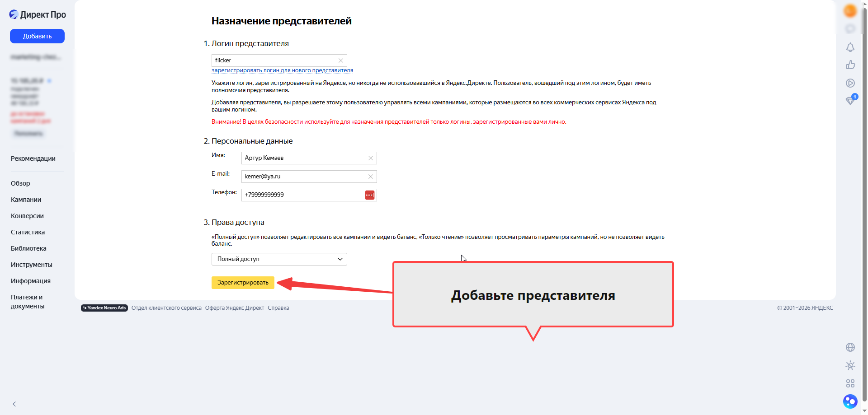Follow the link to register a new representative login
This screenshot has width=868, height=415.
click(x=282, y=70)
